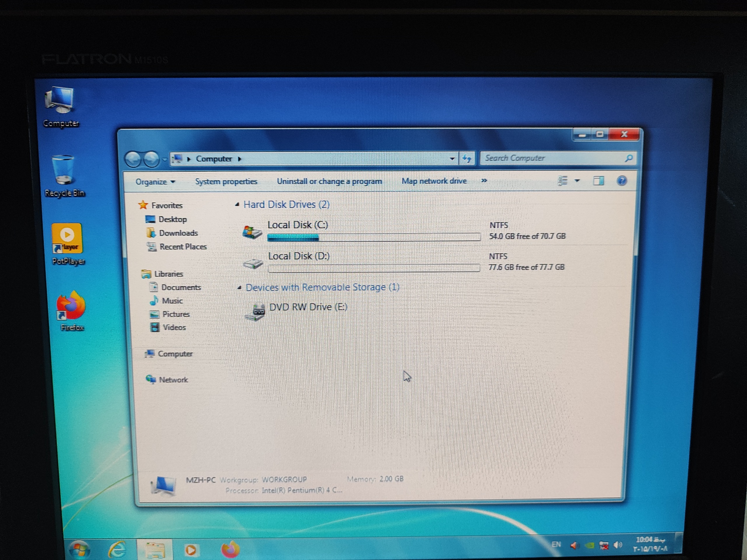Select Local Disk (C:) drive icon

[x=252, y=232]
